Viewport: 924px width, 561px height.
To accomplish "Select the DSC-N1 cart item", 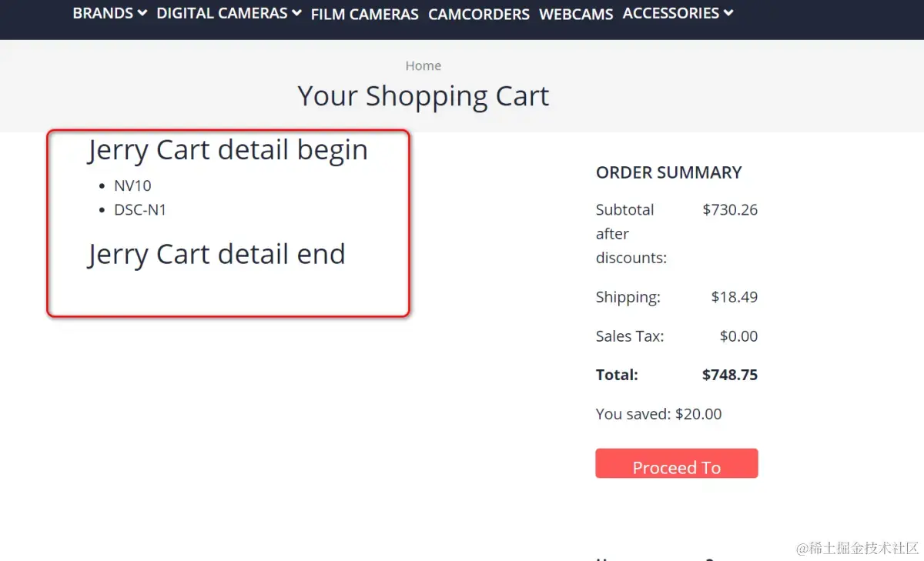I will point(140,209).
